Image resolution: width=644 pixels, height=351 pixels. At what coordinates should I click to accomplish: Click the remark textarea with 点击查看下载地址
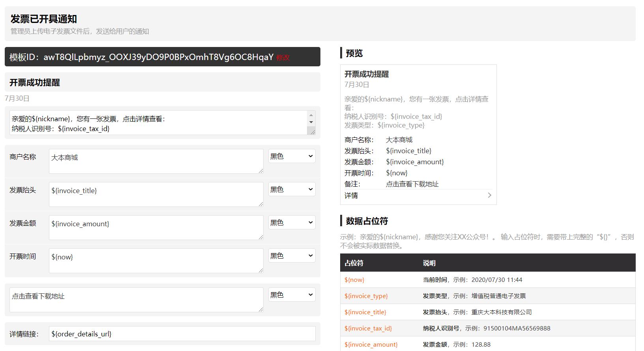136,300
